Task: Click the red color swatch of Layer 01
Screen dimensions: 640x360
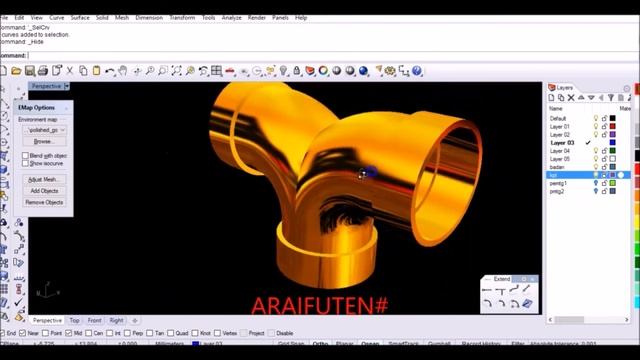Action: click(613, 127)
